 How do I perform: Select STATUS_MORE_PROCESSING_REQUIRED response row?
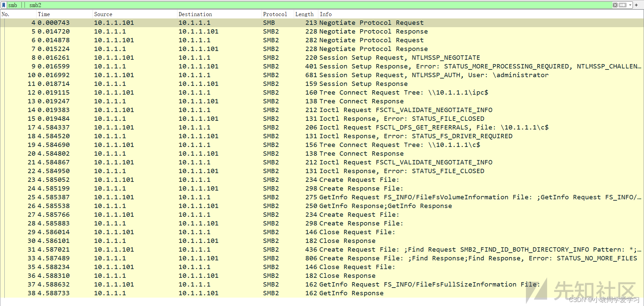322,66
